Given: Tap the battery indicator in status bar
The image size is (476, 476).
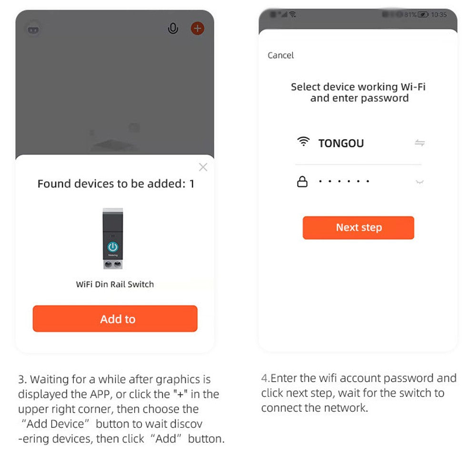Looking at the screenshot, I should point(423,14).
